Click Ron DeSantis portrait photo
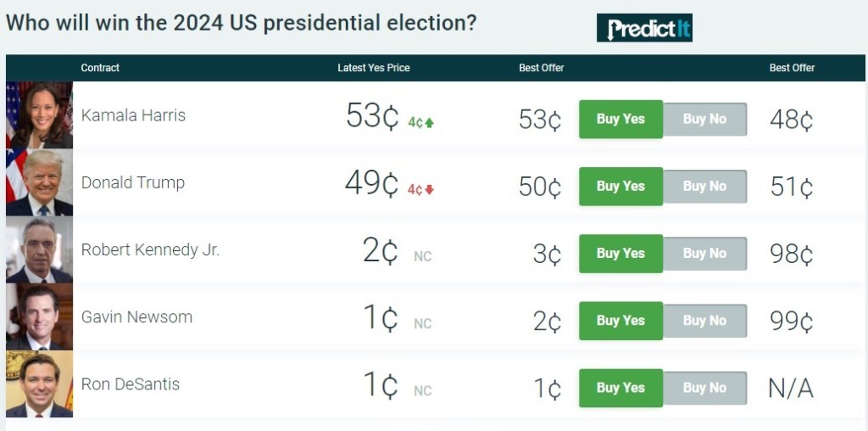The width and height of the screenshot is (868, 431). click(39, 383)
